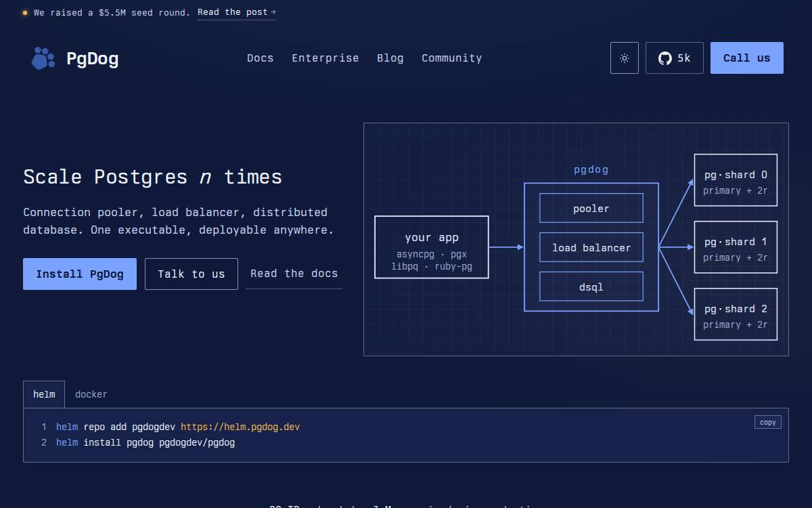Click the pg·shard 2 box
The height and width of the screenshot is (508, 812).
click(736, 314)
